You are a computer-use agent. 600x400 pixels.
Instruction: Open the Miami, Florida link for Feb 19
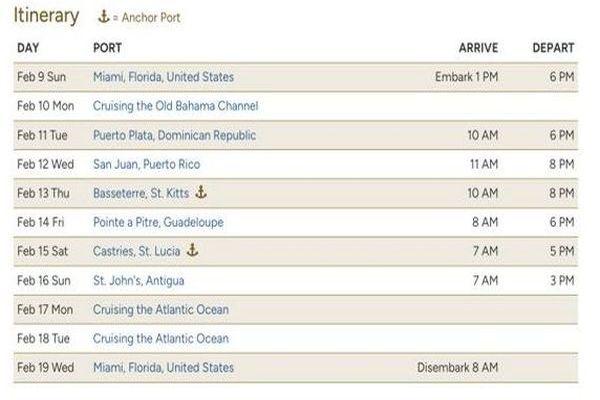pos(163,368)
